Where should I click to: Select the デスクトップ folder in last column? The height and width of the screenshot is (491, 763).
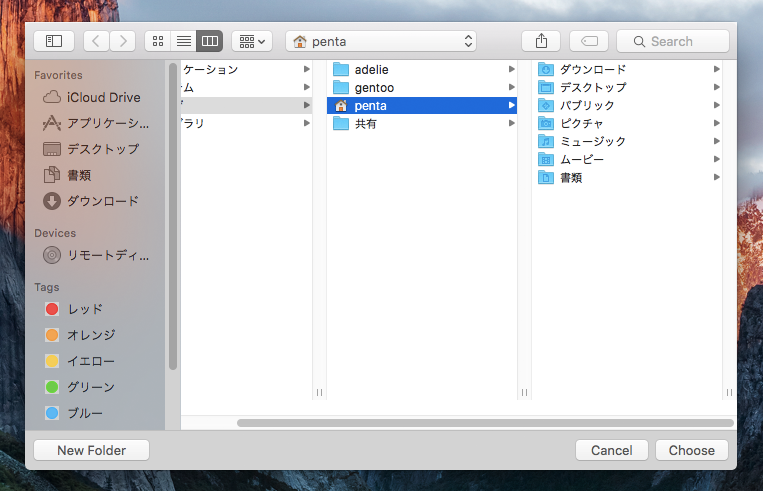click(627, 88)
